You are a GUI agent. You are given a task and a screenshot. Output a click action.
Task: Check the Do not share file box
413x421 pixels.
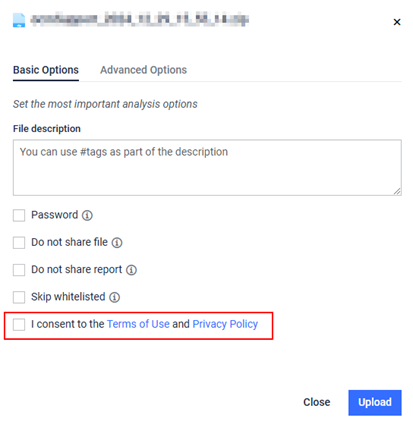click(x=19, y=243)
